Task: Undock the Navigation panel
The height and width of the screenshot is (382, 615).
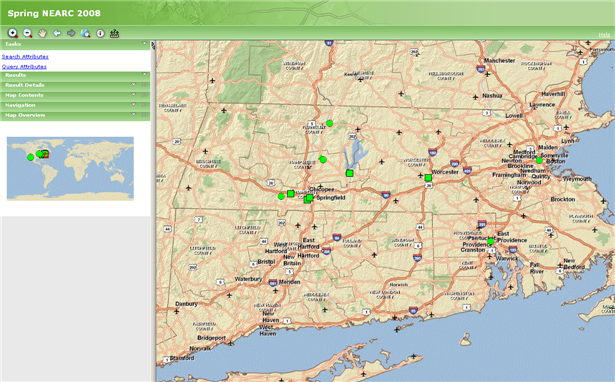Action: [x=144, y=105]
